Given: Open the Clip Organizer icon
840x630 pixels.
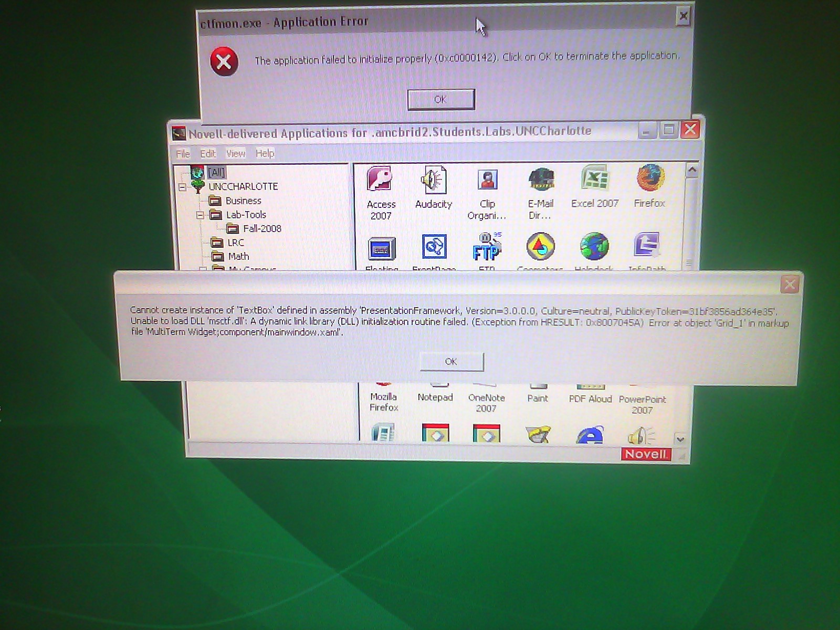Looking at the screenshot, I should (487, 181).
